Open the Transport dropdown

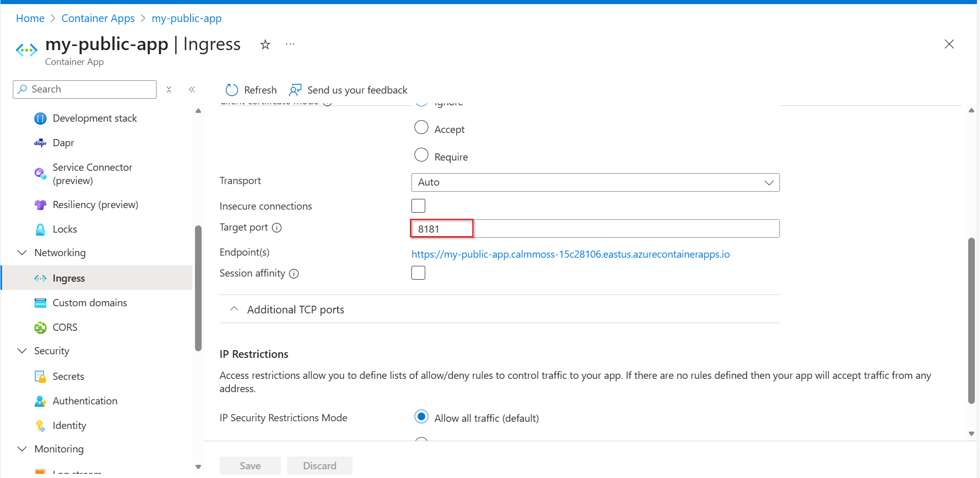click(595, 183)
